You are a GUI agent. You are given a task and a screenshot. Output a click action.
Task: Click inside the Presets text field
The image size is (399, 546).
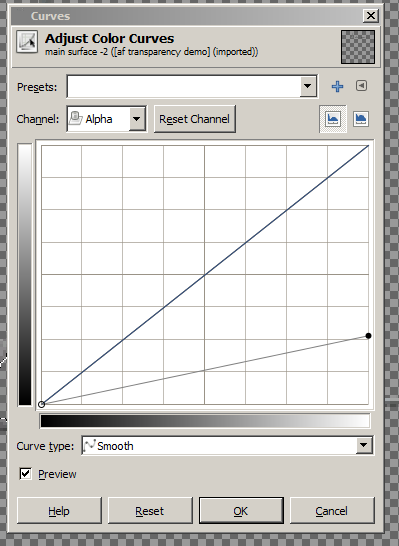(184, 86)
